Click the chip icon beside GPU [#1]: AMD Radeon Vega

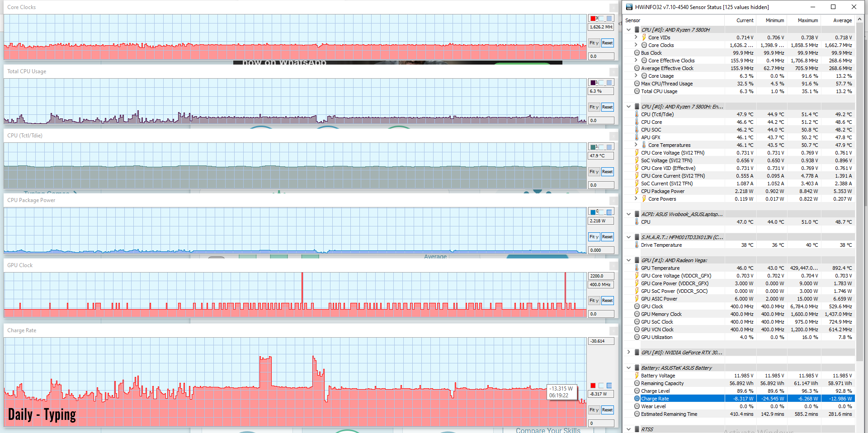[637, 260]
